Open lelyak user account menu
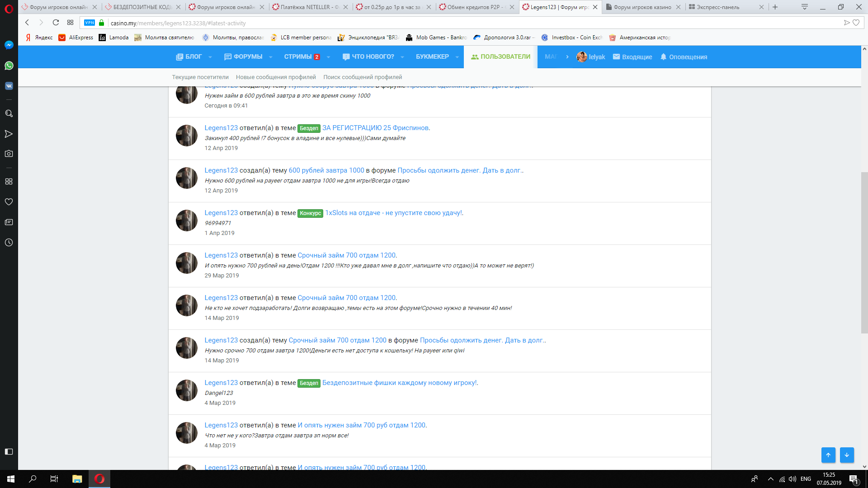This screenshot has width=868, height=488. pos(591,57)
